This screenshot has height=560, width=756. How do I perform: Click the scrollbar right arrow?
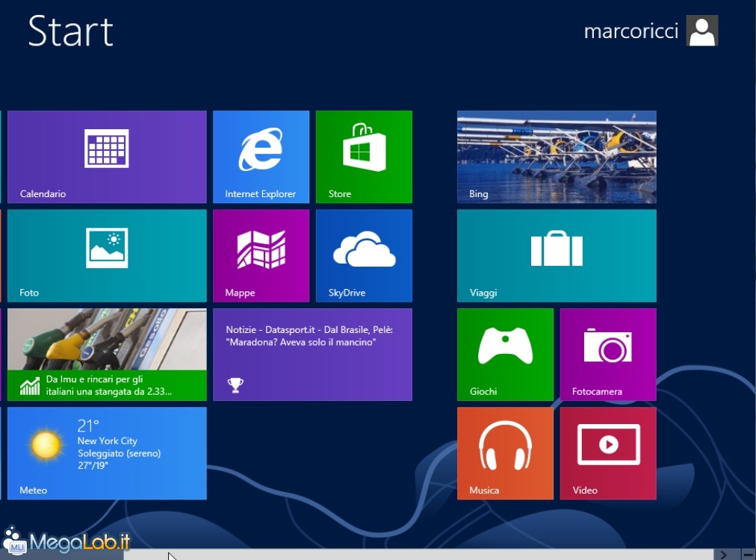pos(723,555)
